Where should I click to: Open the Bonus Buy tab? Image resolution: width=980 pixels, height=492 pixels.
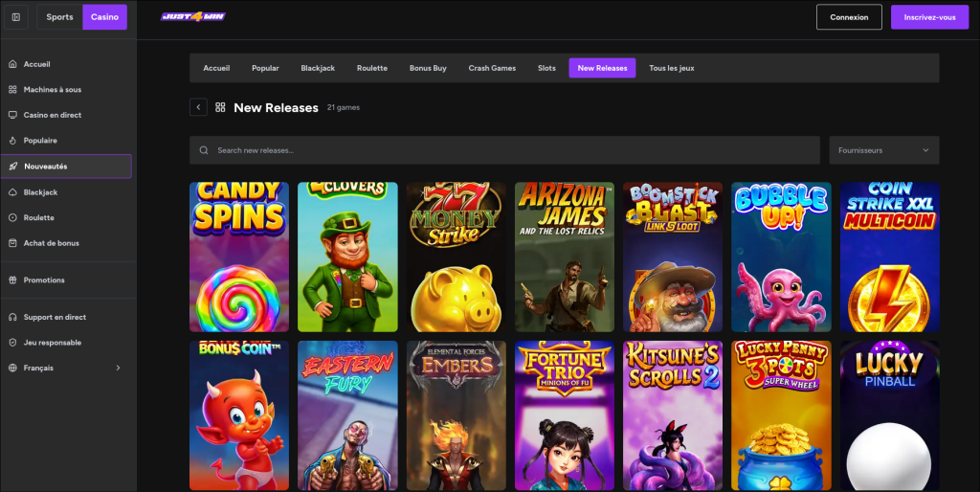[x=428, y=68]
